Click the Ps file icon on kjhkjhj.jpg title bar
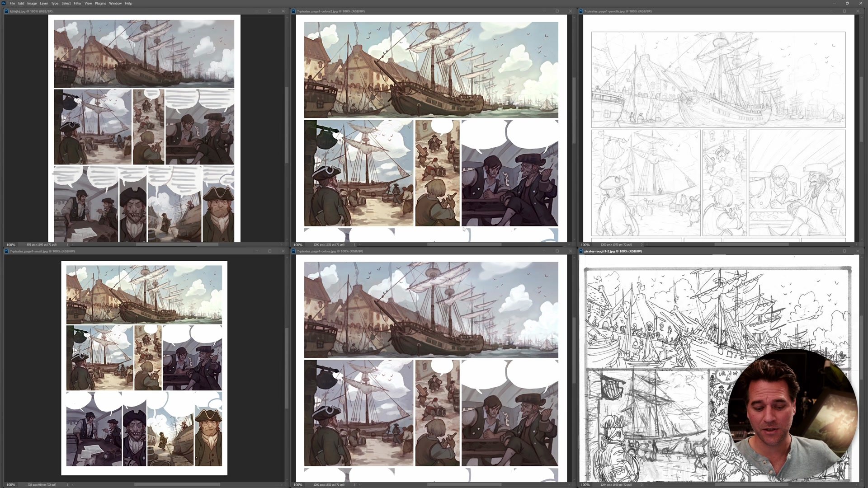The height and width of the screenshot is (488, 868). (7, 10)
